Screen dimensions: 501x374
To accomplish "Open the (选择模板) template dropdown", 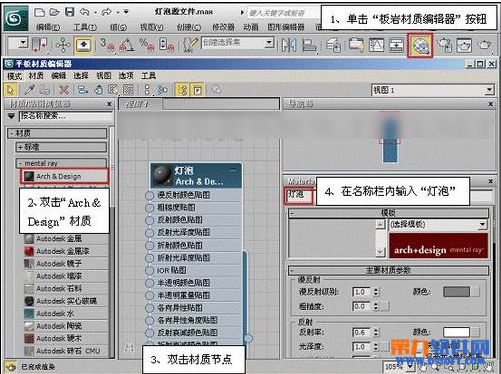I will click(438, 225).
